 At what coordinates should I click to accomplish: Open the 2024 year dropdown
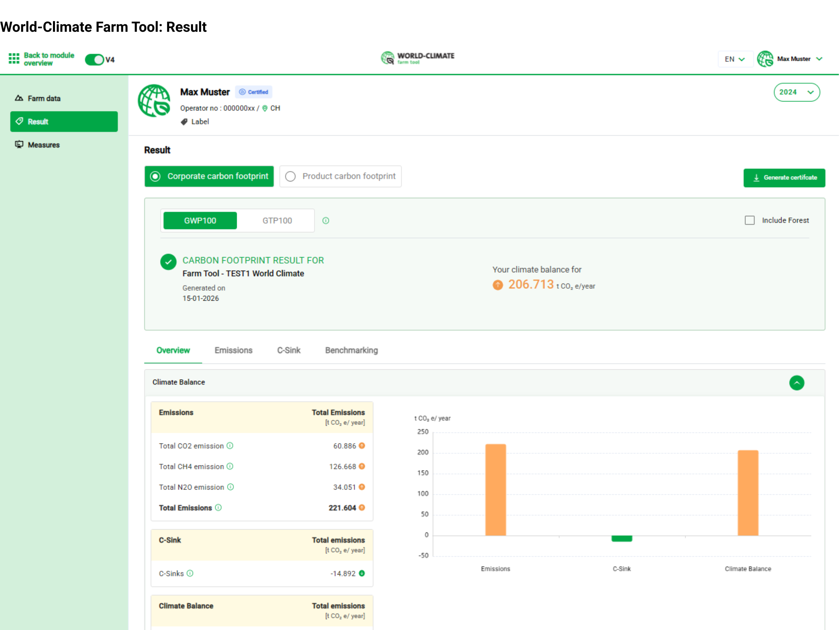pyautogui.click(x=796, y=92)
